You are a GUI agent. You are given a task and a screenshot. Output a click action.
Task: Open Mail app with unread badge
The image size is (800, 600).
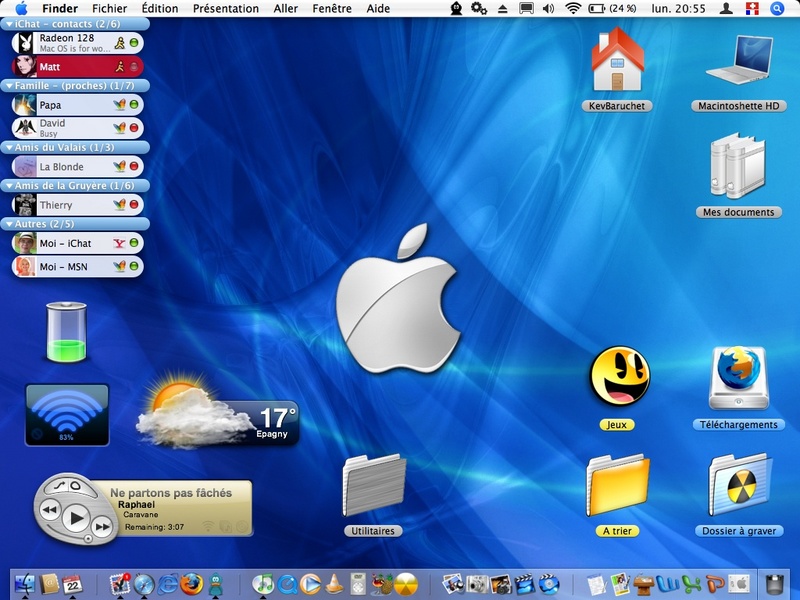[120, 584]
